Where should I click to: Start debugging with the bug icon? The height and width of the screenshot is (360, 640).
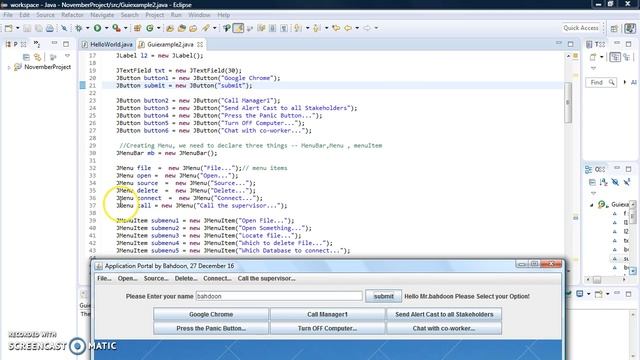point(78,28)
